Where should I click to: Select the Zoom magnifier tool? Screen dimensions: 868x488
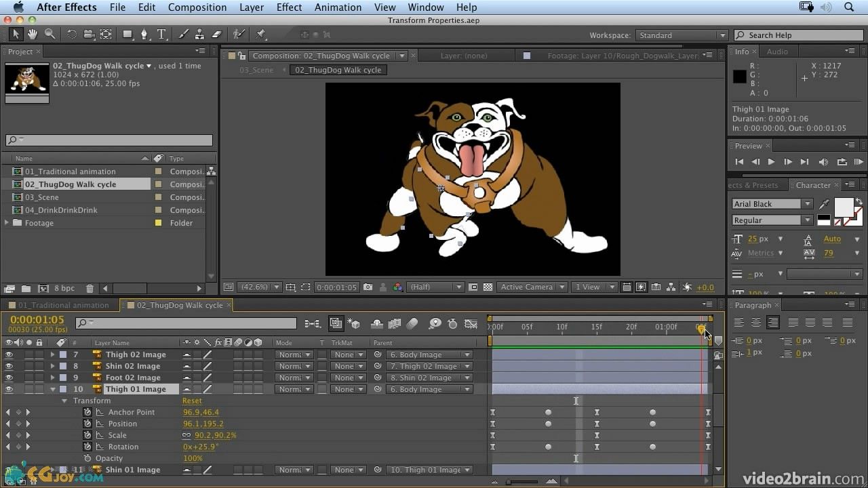[50, 35]
